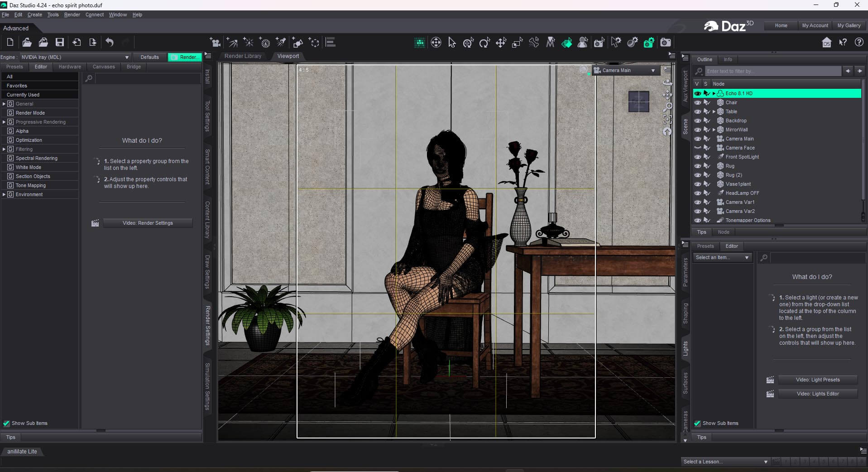Screen dimensions: 868x472
Task: Open the Render menu
Action: [x=72, y=14]
